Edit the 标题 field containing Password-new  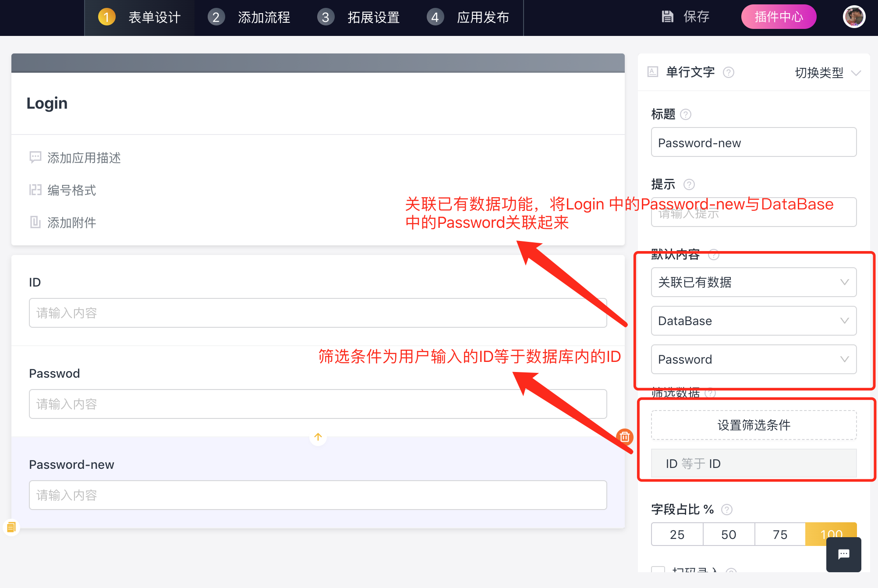(x=754, y=142)
